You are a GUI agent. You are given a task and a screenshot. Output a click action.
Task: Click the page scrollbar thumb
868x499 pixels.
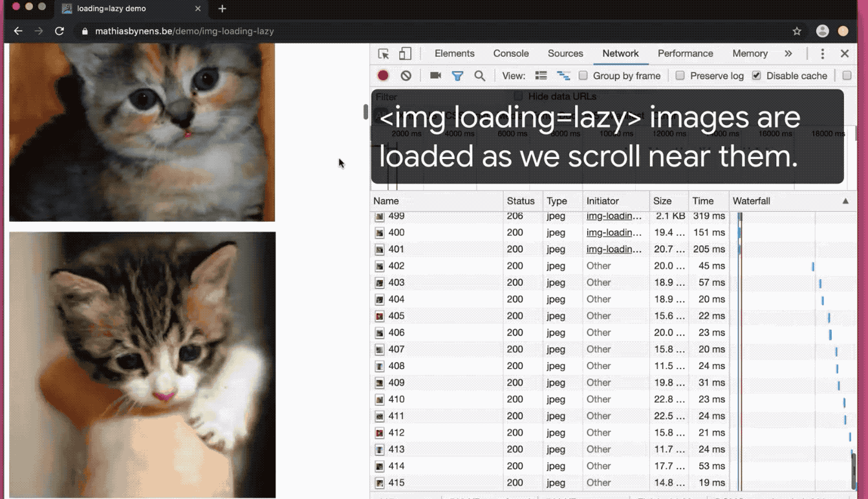pyautogui.click(x=365, y=111)
